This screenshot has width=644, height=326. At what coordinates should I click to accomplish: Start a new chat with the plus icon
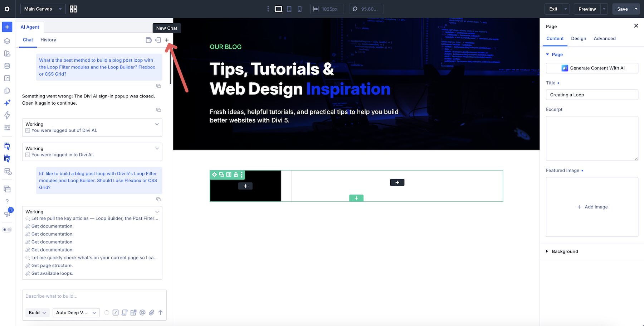point(167,40)
